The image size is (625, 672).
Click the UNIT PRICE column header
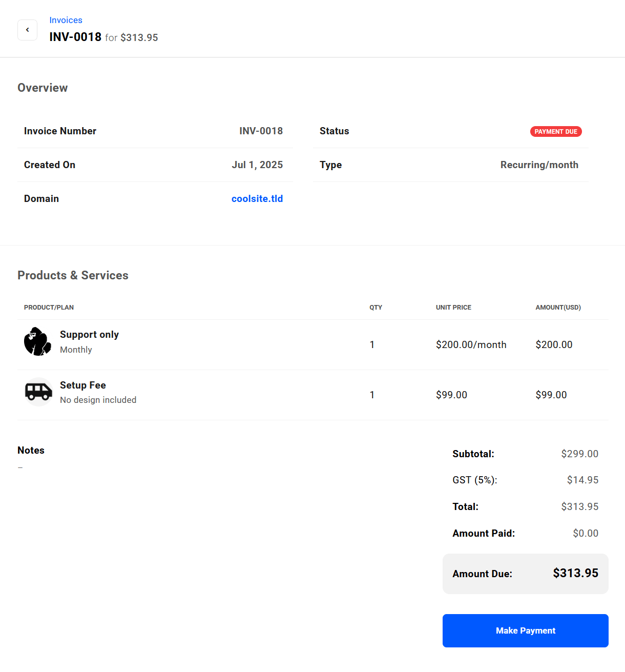pos(453,308)
